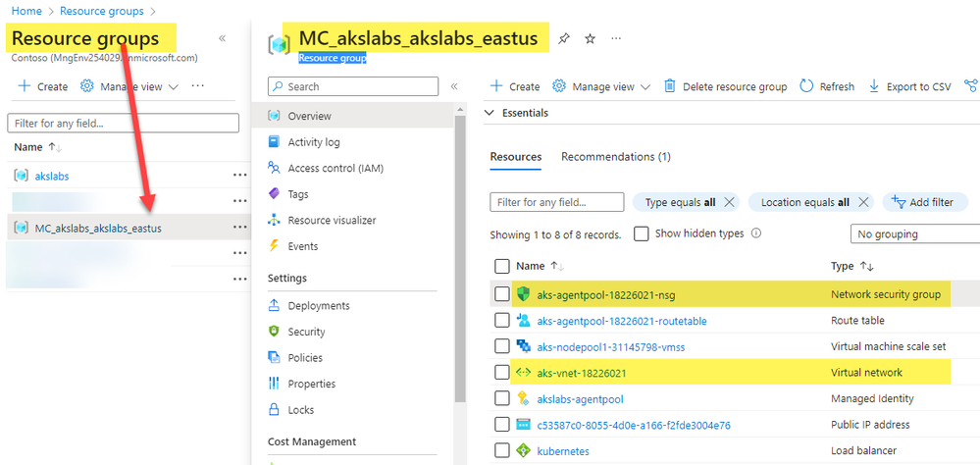This screenshot has height=465, width=980.
Task: Mark resource group as favorite star
Action: point(590,39)
